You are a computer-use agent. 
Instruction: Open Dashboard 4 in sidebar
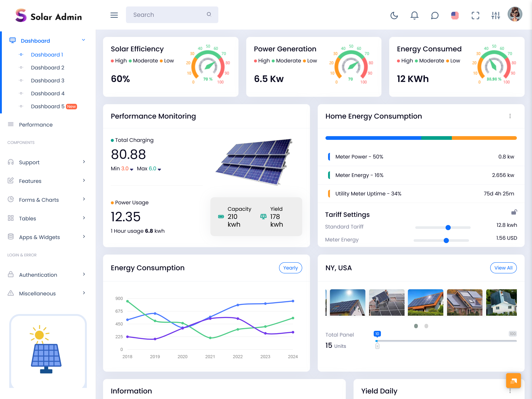pos(48,93)
